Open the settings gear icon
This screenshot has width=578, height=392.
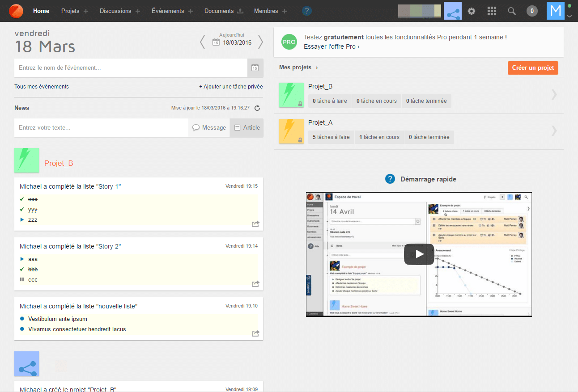472,11
